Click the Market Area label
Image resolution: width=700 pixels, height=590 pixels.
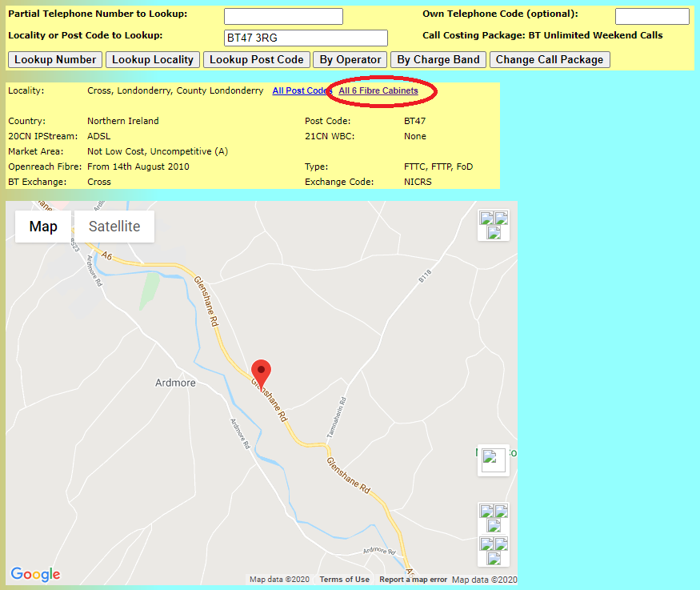36,151
